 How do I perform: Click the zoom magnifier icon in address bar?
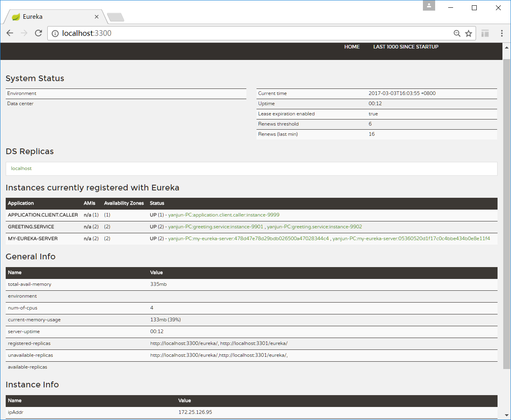457,33
